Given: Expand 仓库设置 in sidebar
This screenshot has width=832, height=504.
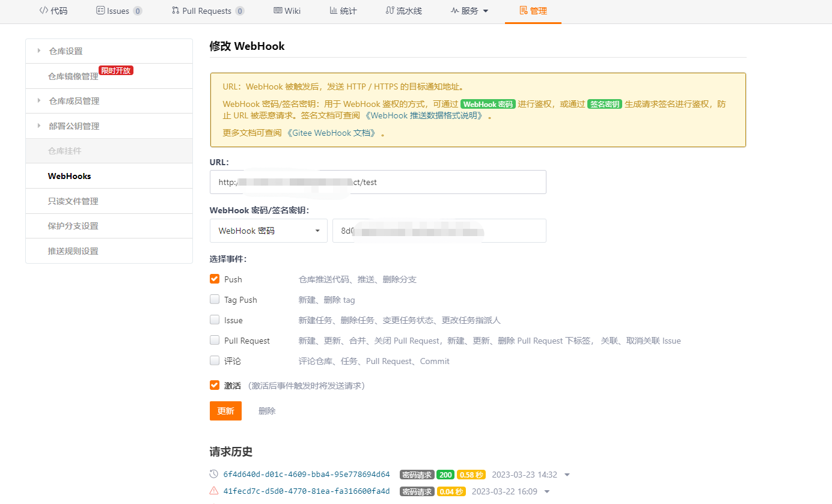Looking at the screenshot, I should tap(109, 51).
